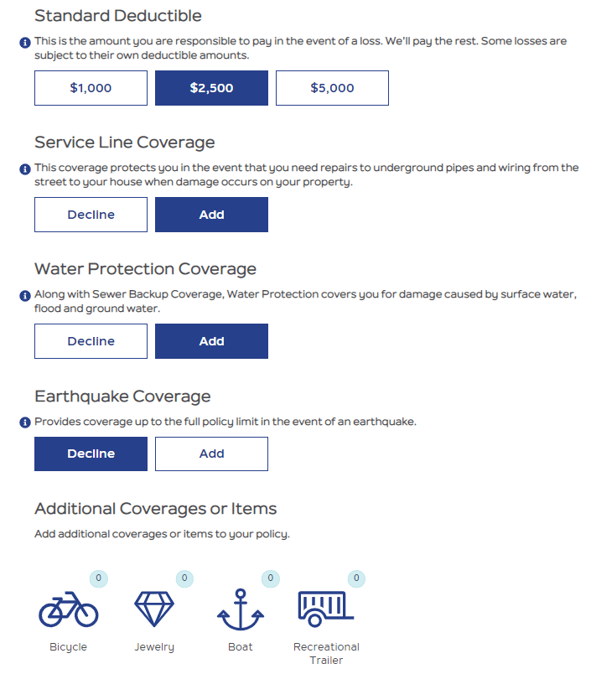Select the Recreational Trailer icon
This screenshot has width=591, height=700.
coord(326,605)
